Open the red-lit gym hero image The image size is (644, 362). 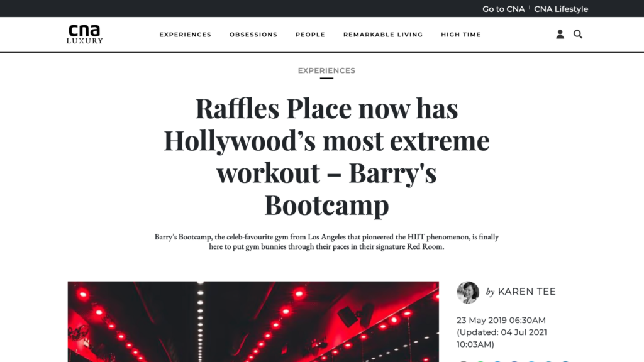(x=253, y=322)
